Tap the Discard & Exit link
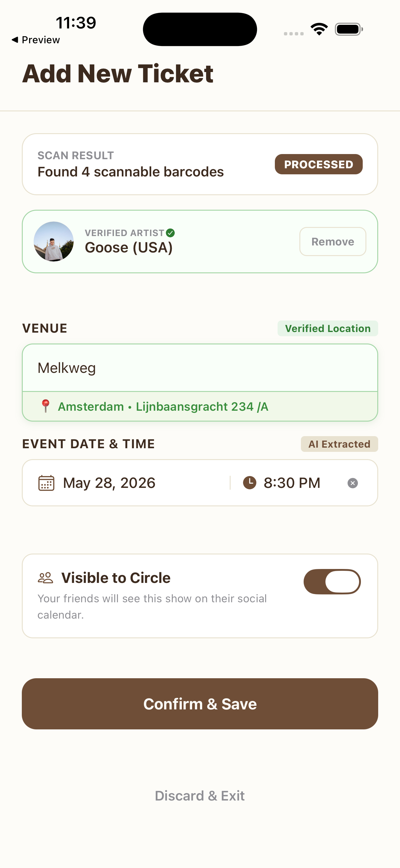Image resolution: width=400 pixels, height=868 pixels. click(x=200, y=796)
